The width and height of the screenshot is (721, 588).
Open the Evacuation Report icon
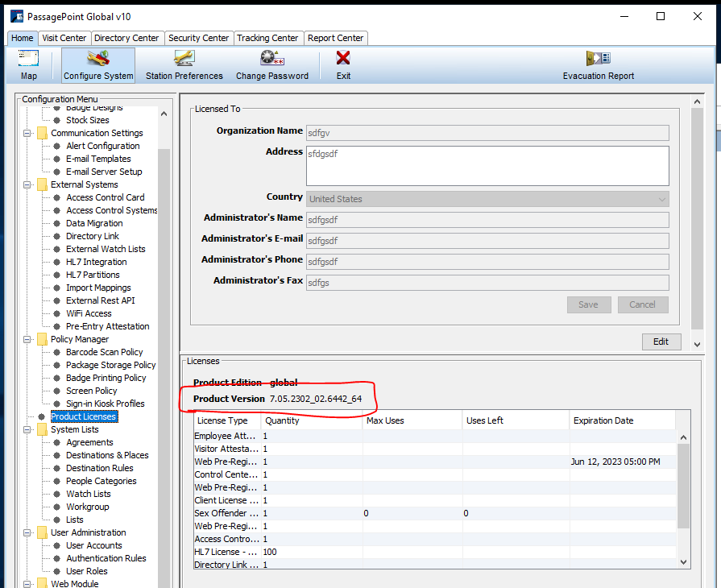click(599, 58)
